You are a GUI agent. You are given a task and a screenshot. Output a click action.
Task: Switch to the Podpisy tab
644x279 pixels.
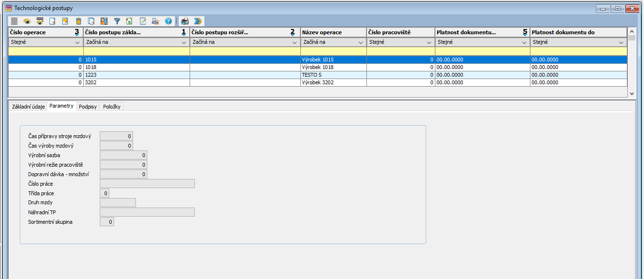(87, 107)
